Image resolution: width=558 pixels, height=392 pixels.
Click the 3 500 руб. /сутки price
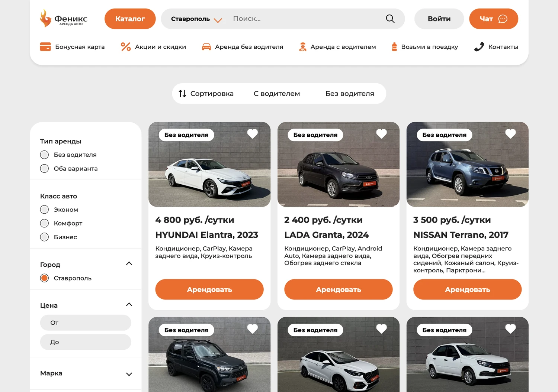tap(452, 220)
